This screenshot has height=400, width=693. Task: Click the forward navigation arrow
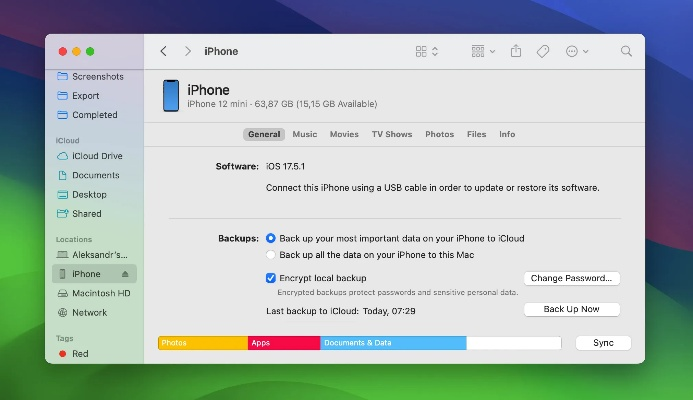(187, 51)
